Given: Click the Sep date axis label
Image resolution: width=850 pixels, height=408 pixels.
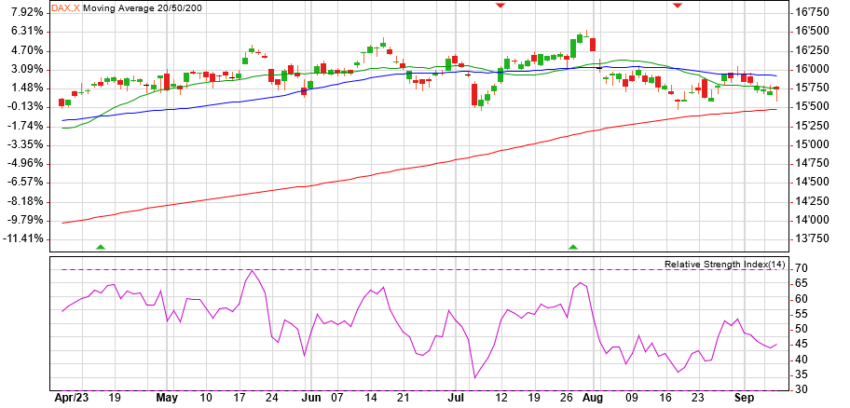Looking at the screenshot, I should (x=745, y=398).
